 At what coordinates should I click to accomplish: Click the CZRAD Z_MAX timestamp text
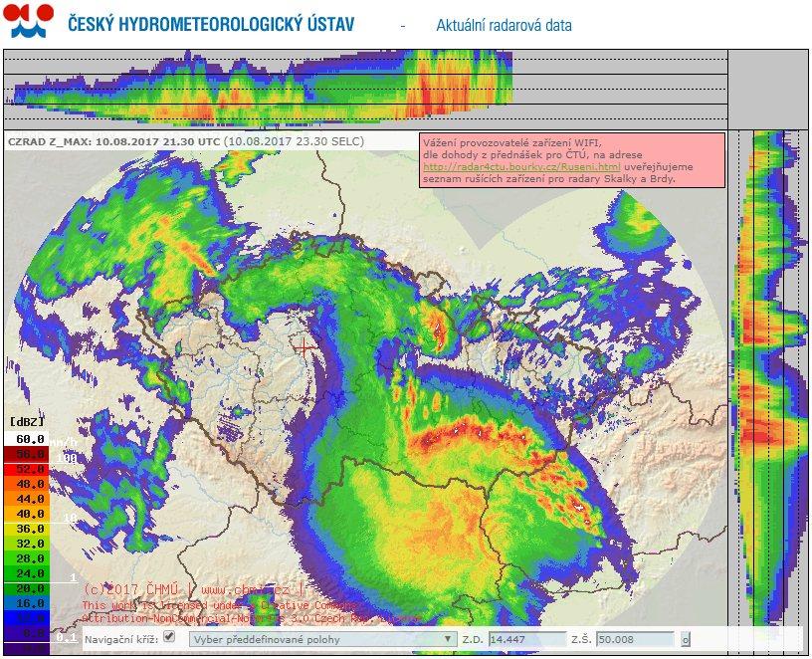click(x=185, y=142)
